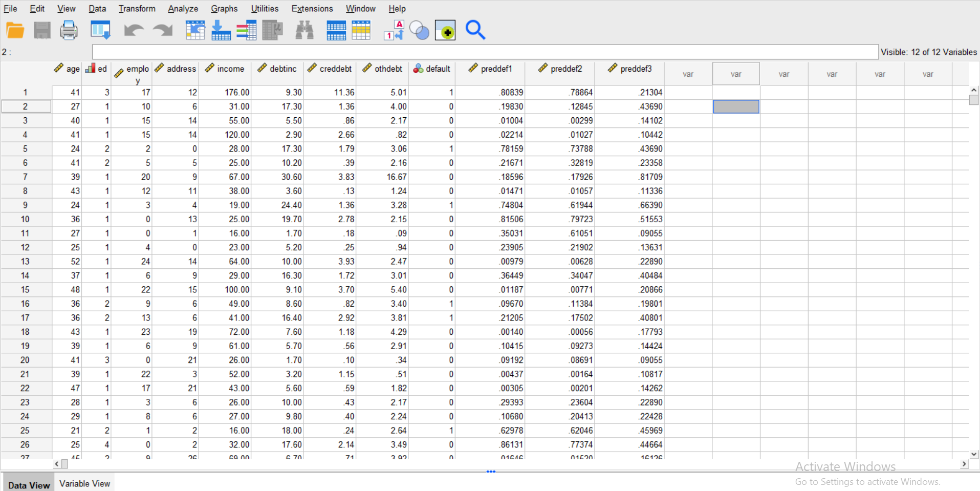Open the View menu
This screenshot has height=491, width=980.
67,9
